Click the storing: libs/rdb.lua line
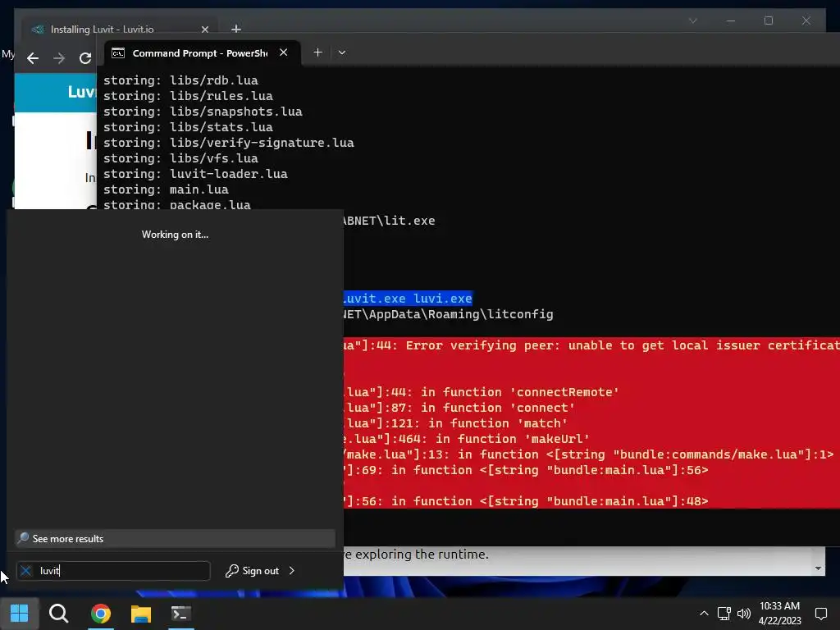Screen dimensions: 840x630 point(180,80)
